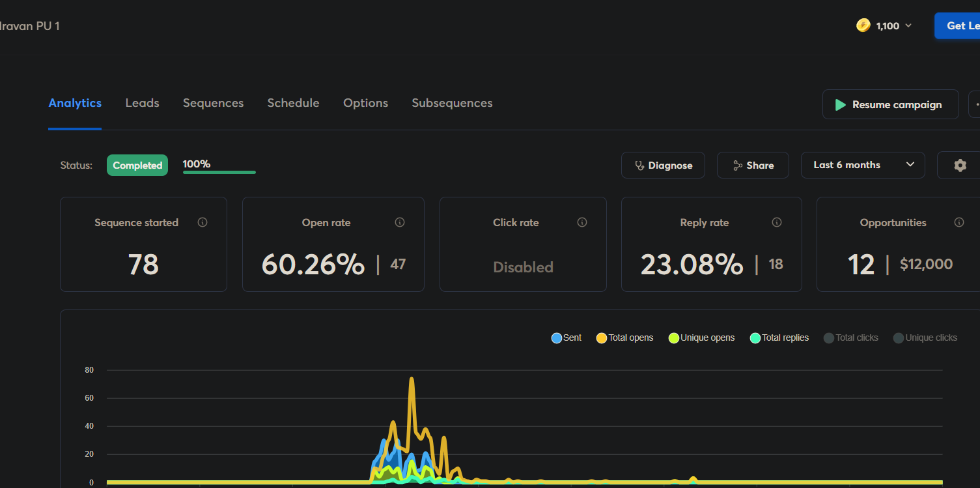980x488 pixels.
Task: Click the 12 opportunities count
Action: tap(861, 265)
